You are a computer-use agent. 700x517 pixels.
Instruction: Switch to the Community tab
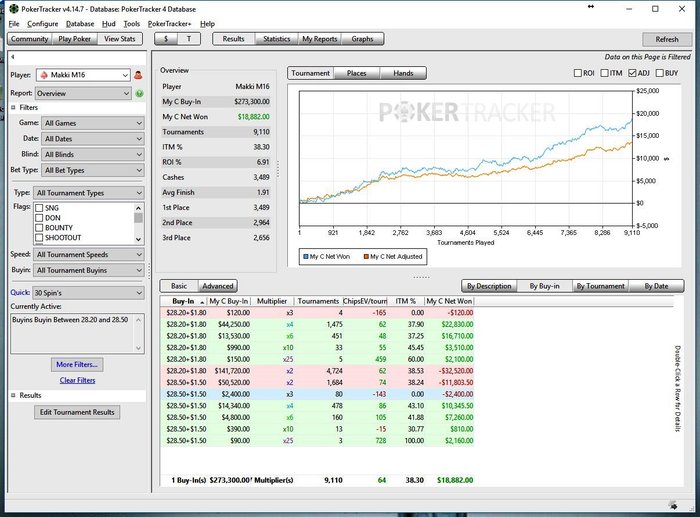tap(29, 39)
